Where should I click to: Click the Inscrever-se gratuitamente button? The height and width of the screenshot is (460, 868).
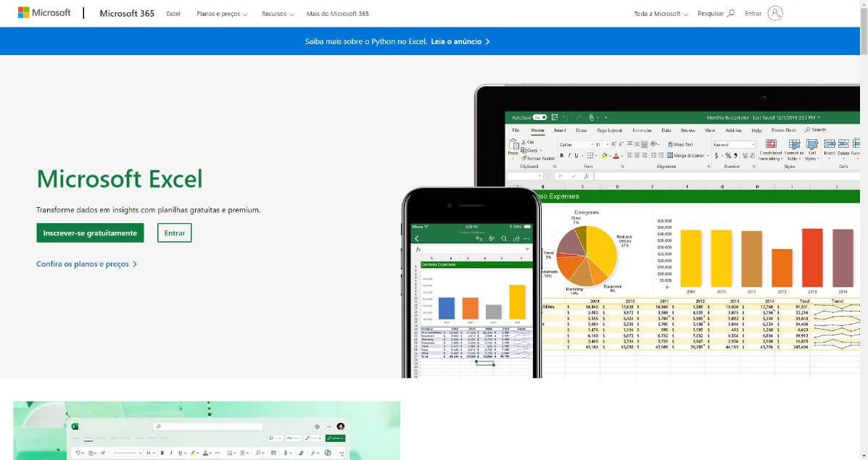pyautogui.click(x=90, y=233)
